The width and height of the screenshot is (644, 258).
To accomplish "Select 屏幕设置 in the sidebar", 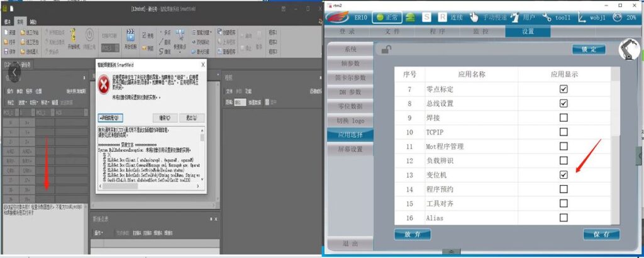I will [350, 149].
